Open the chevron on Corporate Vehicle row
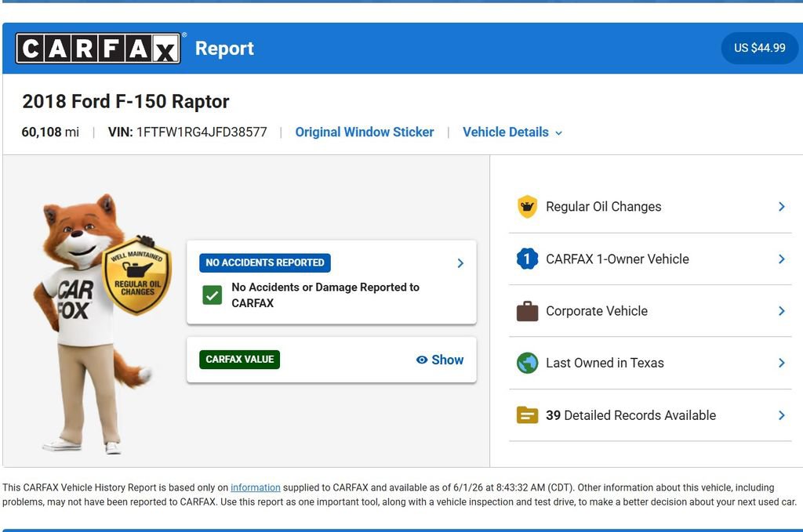Viewport: 803px width, 532px height. [x=782, y=311]
